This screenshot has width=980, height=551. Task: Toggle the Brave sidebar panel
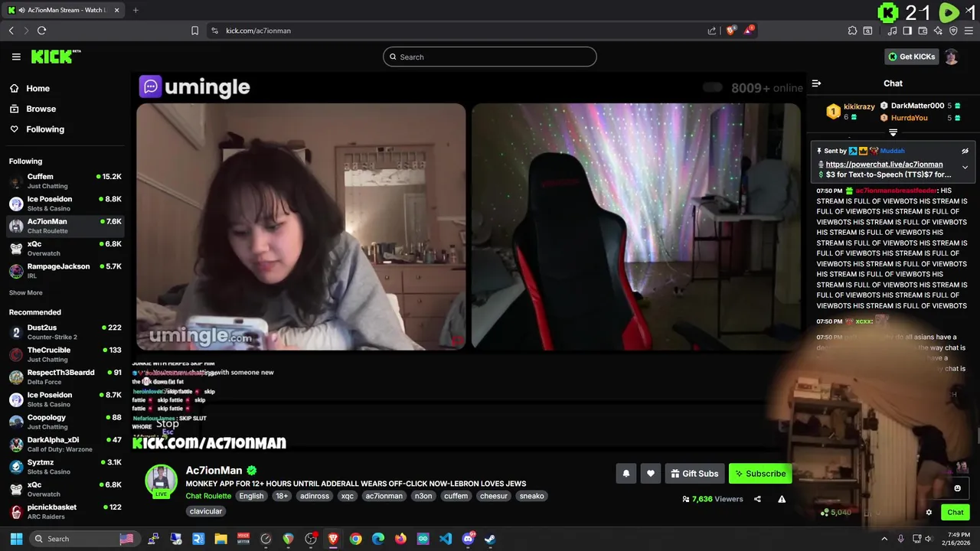pyautogui.click(x=907, y=31)
